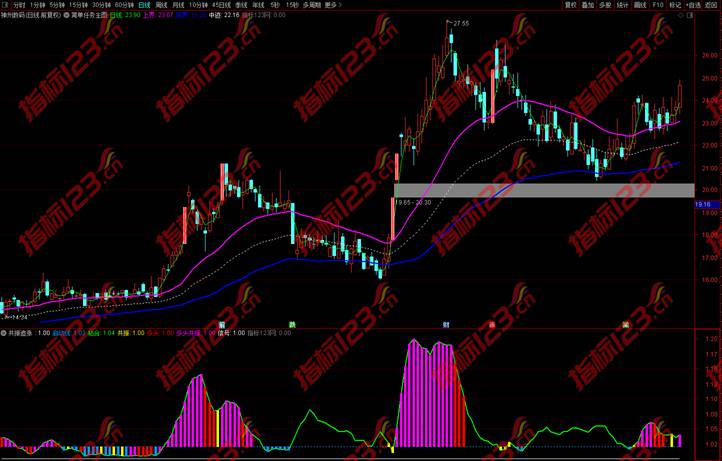The image size is (722, 461).
Task: Toggle 共振追杀 sub-indicator circle icon
Action: (3, 333)
